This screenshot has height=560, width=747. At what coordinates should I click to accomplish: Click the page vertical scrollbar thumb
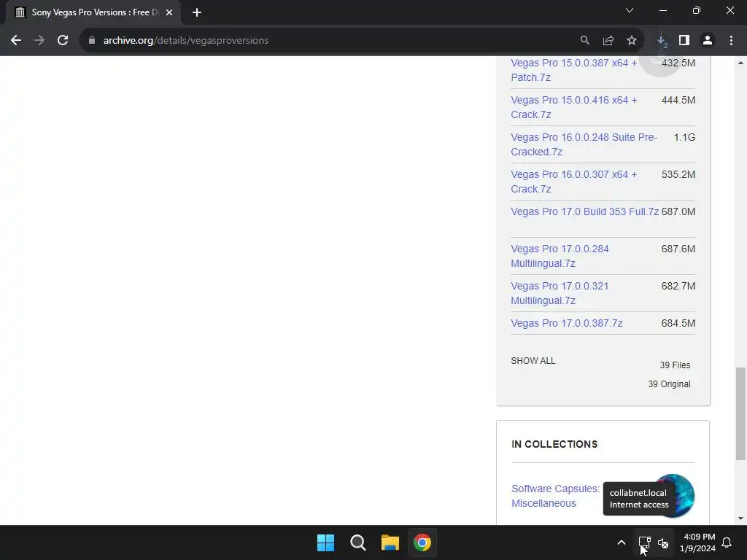(x=740, y=414)
